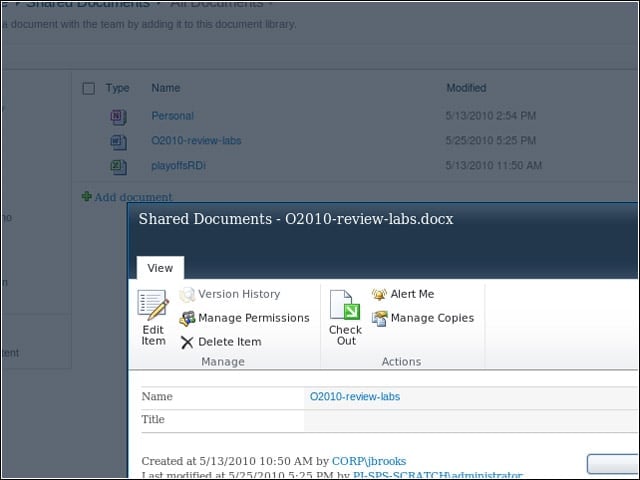This screenshot has width=640, height=480.
Task: Click Manage Permissions icon
Action: (x=187, y=318)
